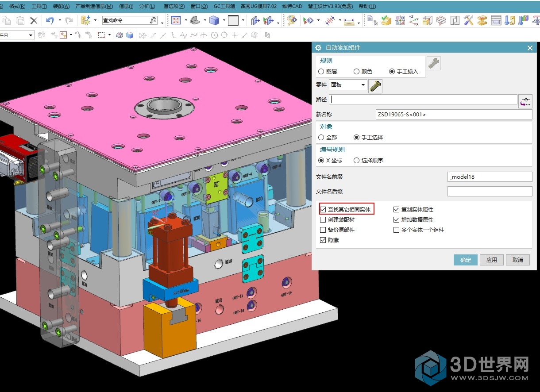540x392 pixels.
Task: Expand the background window dropdown arrow
Action: [243, 20]
